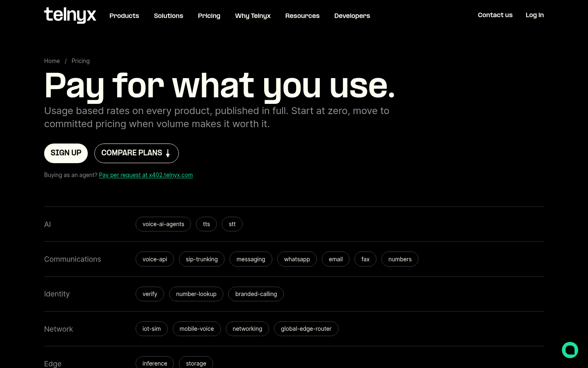Open the Developers menu
The height and width of the screenshot is (368, 588).
click(352, 16)
